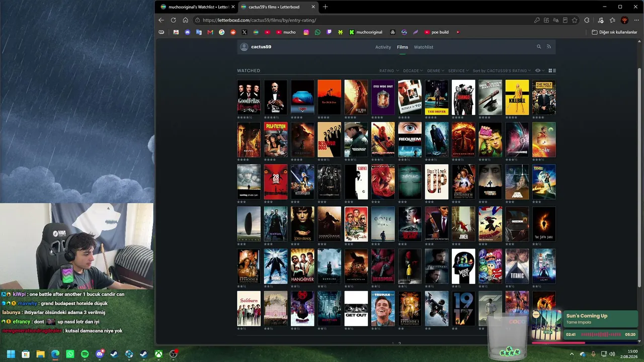Open the poe build bookmark

coord(436,32)
